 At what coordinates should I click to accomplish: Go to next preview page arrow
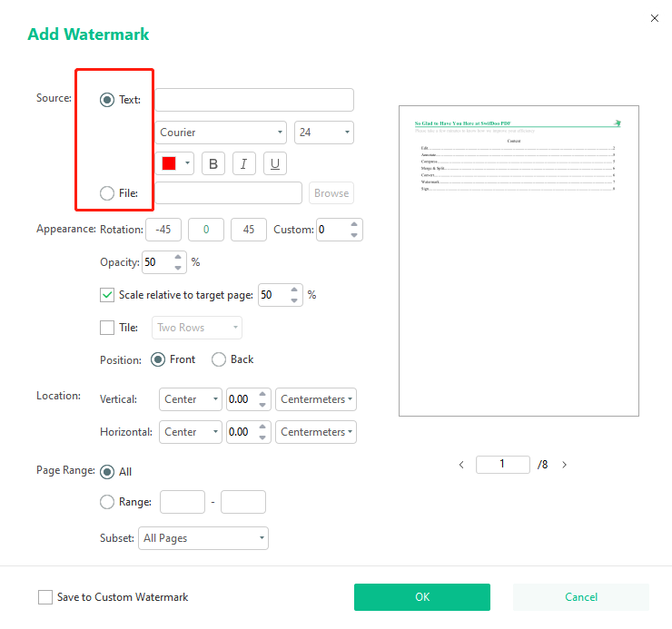[x=565, y=465]
